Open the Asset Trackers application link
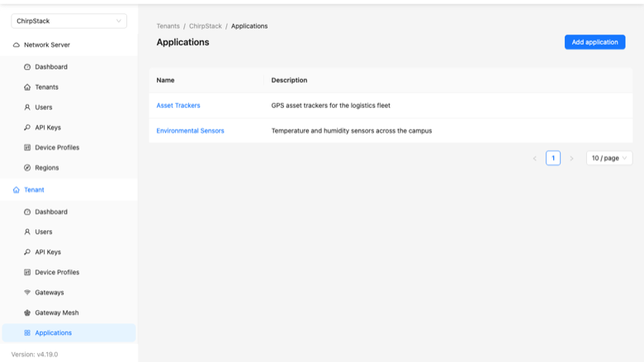The height and width of the screenshot is (362, 644). (178, 106)
